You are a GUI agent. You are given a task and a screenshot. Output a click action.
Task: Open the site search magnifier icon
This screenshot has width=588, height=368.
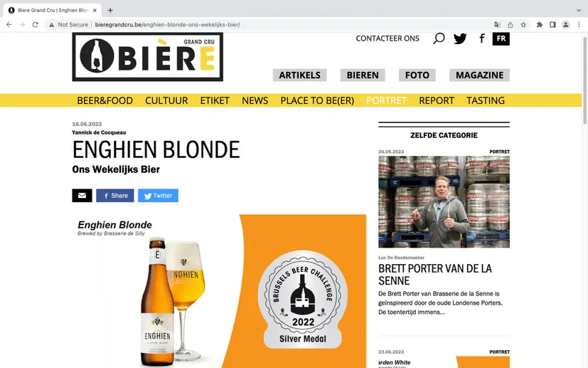pos(439,38)
